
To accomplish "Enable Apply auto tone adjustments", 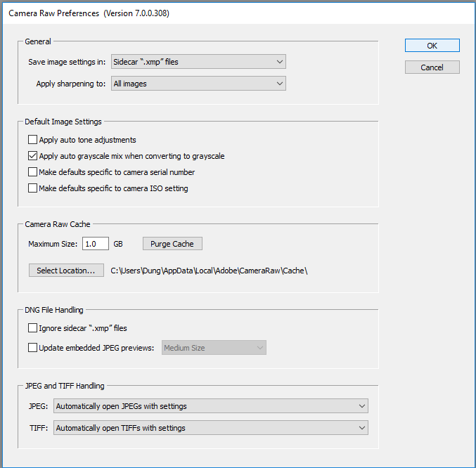I will [x=33, y=140].
